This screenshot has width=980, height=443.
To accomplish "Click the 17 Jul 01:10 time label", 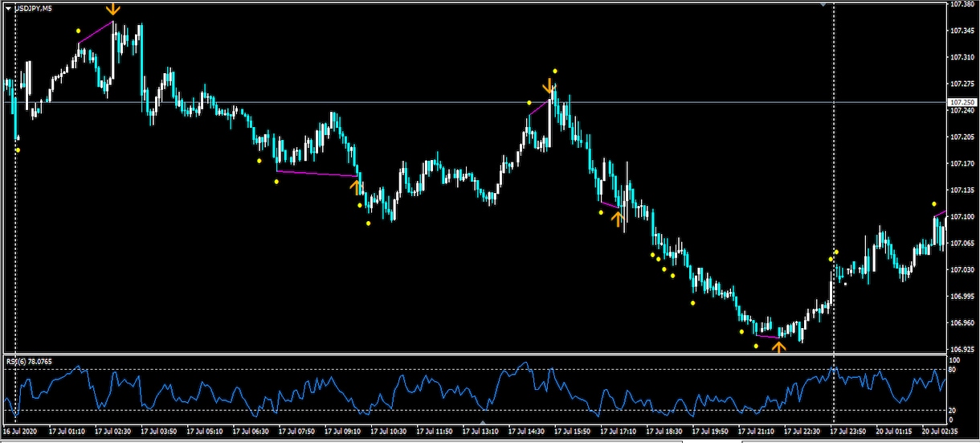I will 67,431.
